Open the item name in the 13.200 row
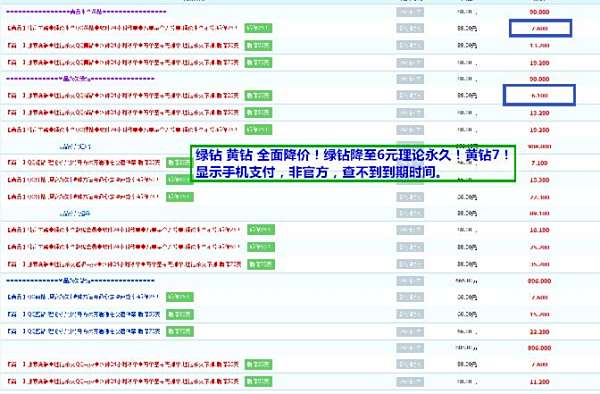This screenshot has width=600, height=394. click(123, 113)
